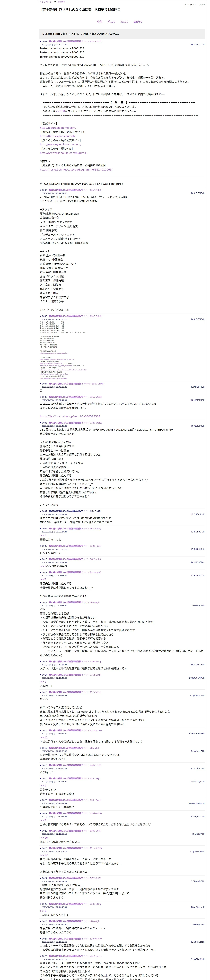The height and width of the screenshot is (980, 210).
Task: Open the ▼ menu of post 0002
Action: tap(41, 190)
